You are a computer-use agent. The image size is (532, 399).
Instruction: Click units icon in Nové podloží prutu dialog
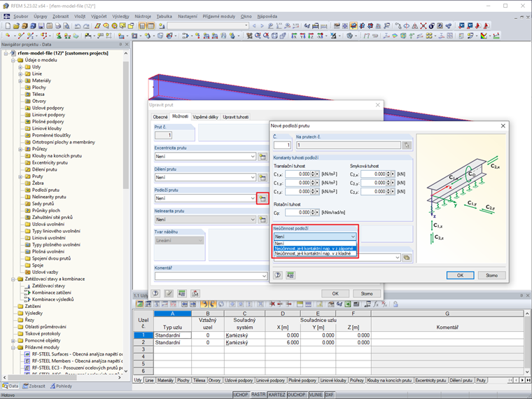(290, 275)
